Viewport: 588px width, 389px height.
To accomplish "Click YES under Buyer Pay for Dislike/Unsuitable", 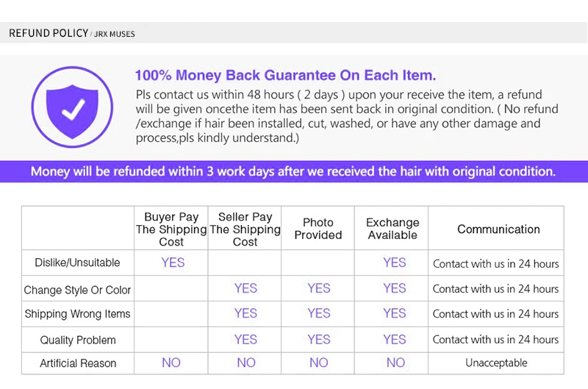I will coord(173,263).
